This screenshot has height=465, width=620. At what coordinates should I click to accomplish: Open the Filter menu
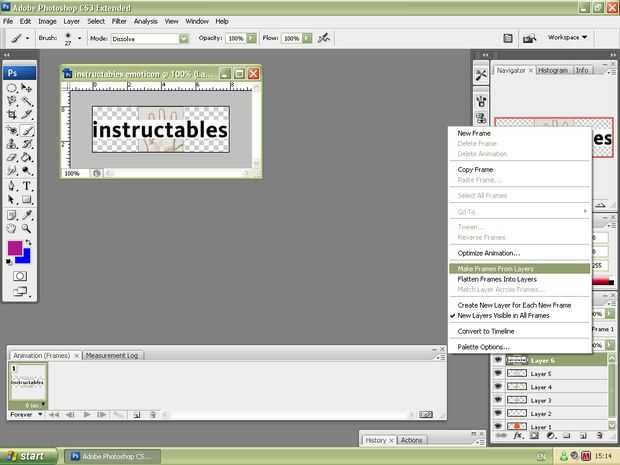[119, 21]
